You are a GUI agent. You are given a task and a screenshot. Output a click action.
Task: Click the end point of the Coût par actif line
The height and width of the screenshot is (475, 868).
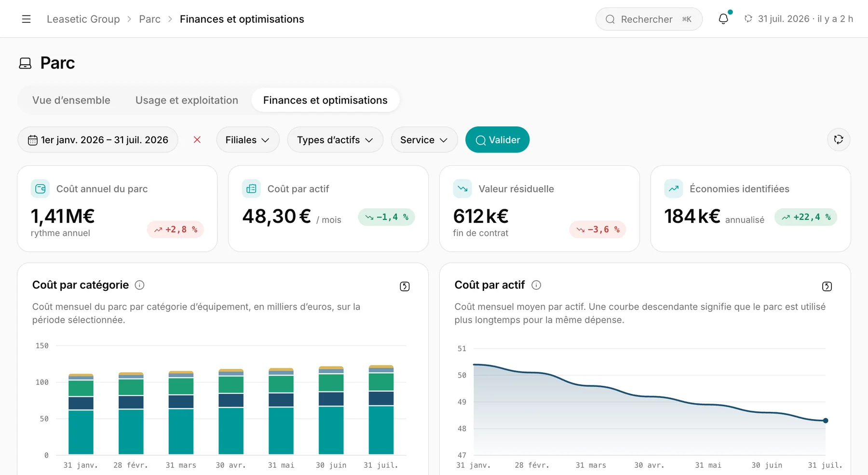click(x=826, y=421)
